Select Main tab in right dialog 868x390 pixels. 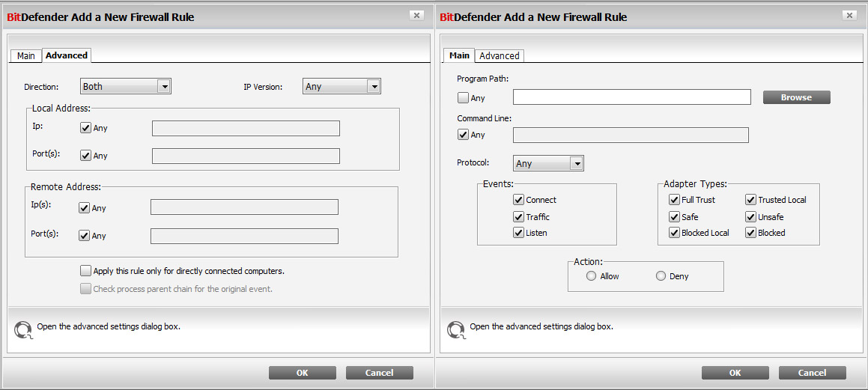pos(460,55)
